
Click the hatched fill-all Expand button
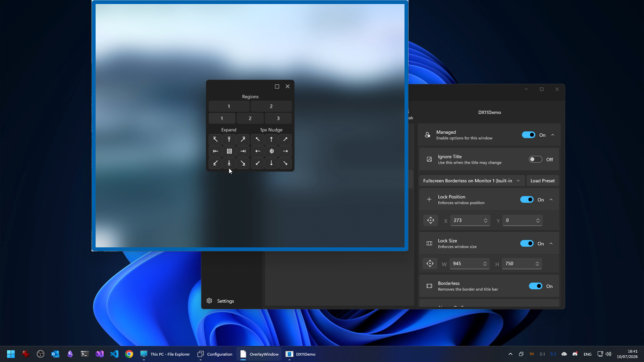pyautogui.click(x=229, y=151)
